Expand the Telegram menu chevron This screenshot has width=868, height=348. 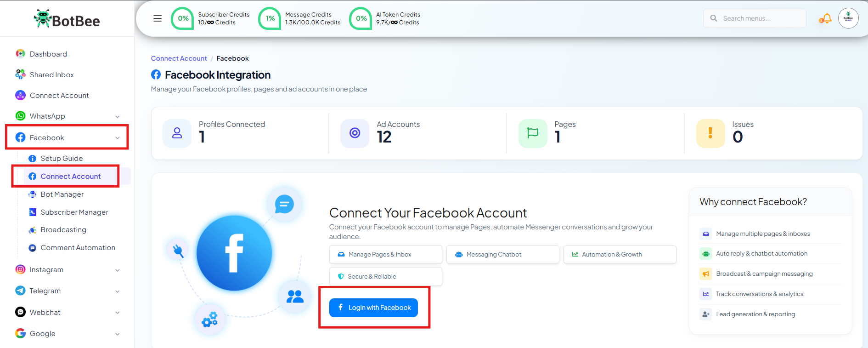coord(118,291)
